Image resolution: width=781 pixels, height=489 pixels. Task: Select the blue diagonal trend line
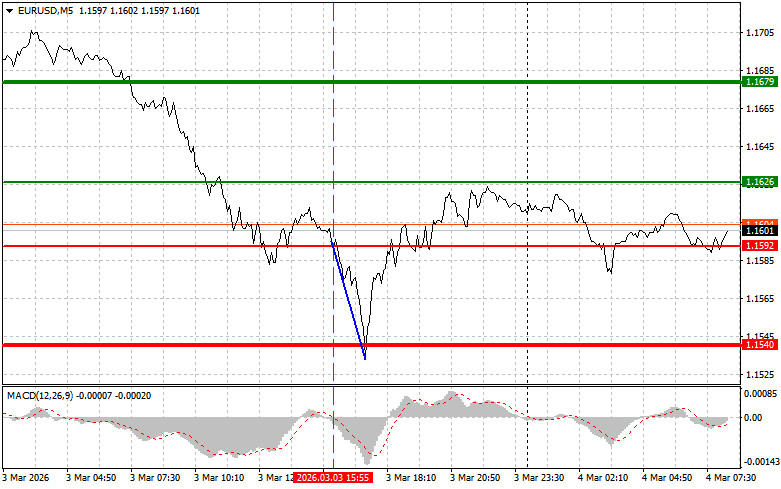(x=348, y=300)
